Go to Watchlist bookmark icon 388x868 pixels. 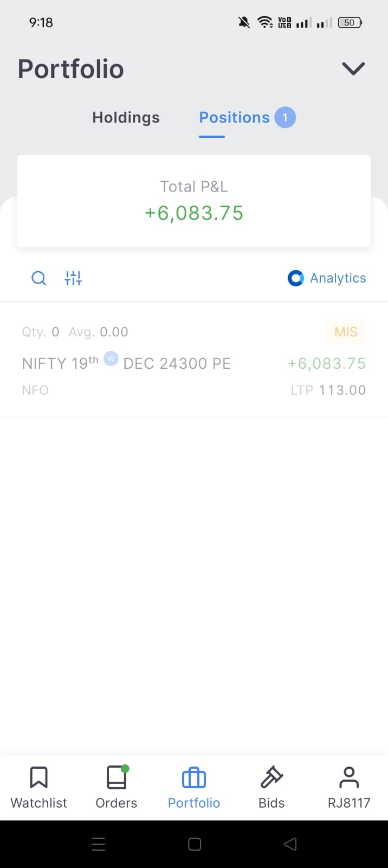[x=39, y=778]
